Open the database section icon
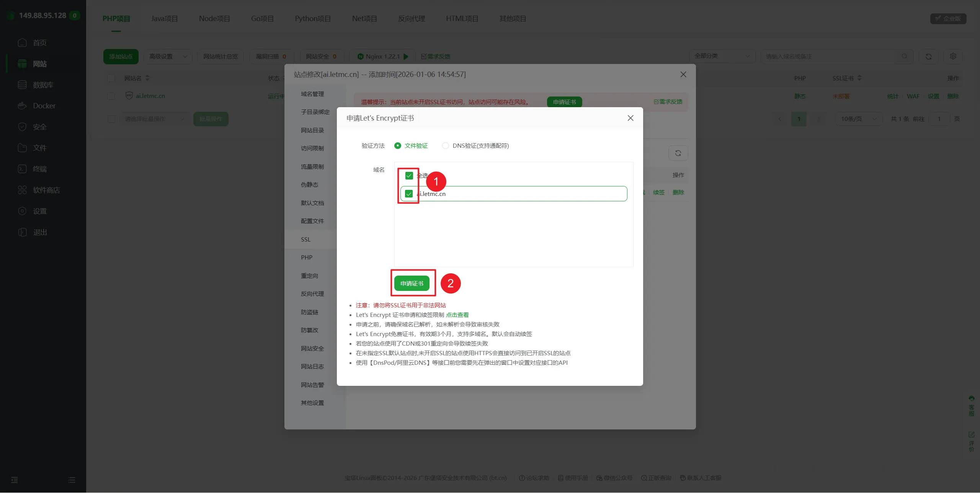980x493 pixels. [22, 85]
